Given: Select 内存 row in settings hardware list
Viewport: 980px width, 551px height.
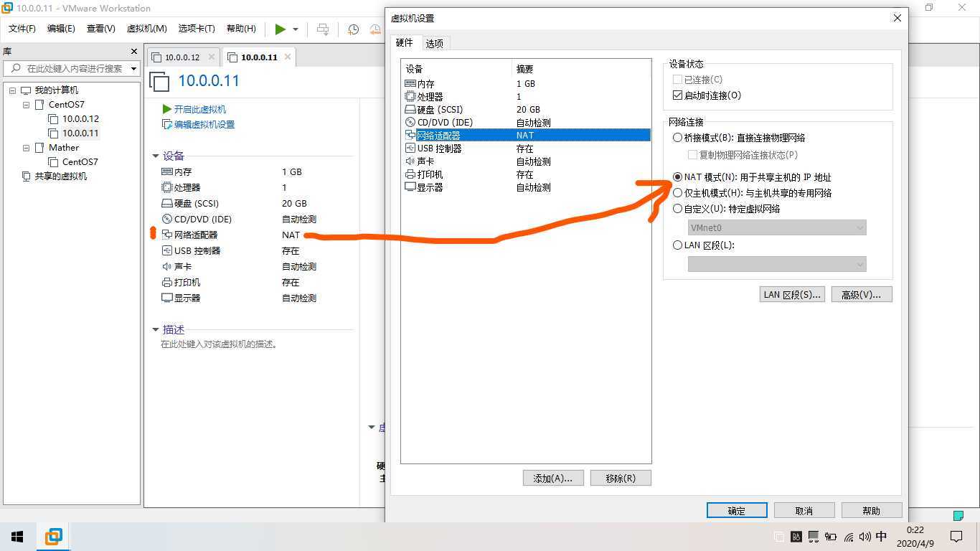Looking at the screenshot, I should coord(526,84).
